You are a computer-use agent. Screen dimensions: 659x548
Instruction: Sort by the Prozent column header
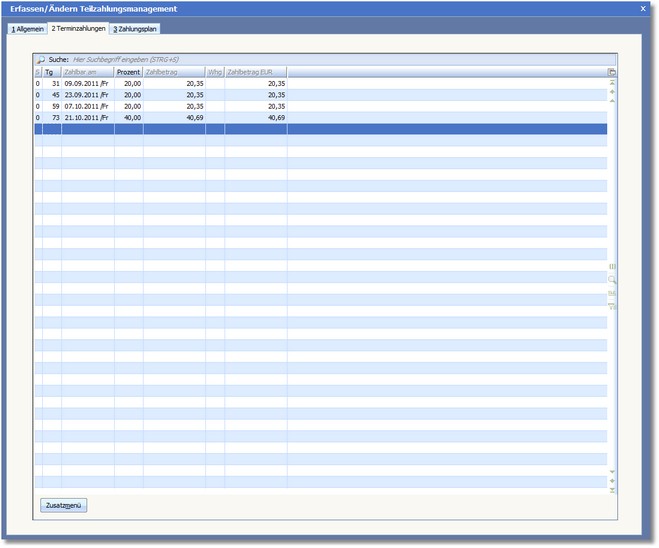(128, 72)
